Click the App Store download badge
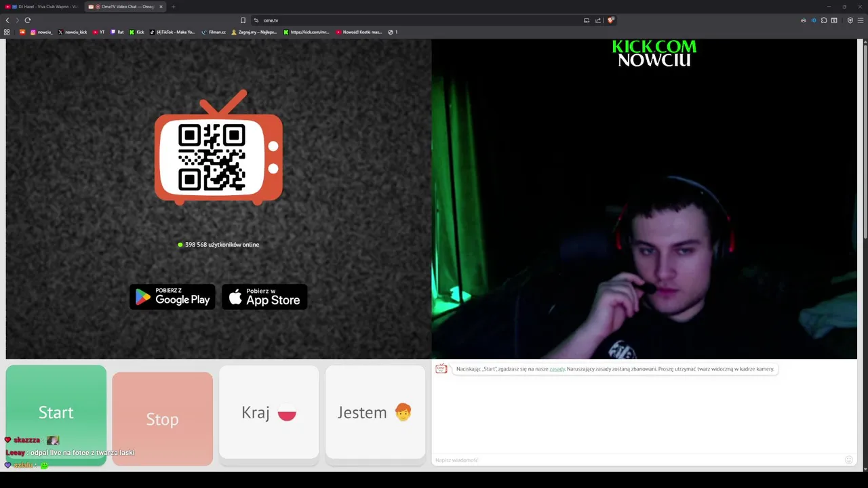 [x=264, y=297]
